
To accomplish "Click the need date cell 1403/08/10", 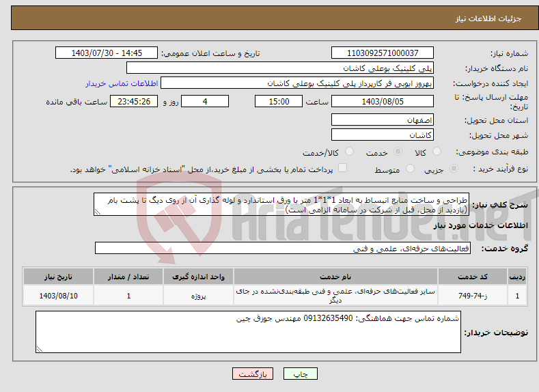I will [x=59, y=296].
